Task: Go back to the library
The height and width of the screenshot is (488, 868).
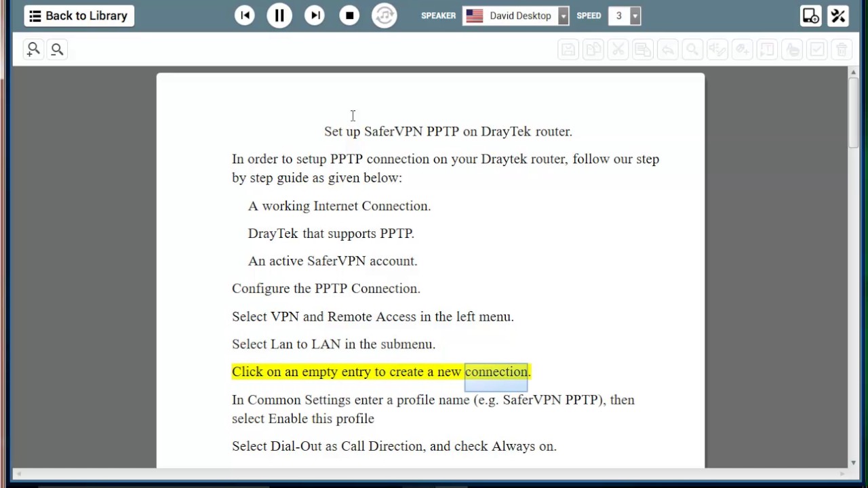Action: 79,16
